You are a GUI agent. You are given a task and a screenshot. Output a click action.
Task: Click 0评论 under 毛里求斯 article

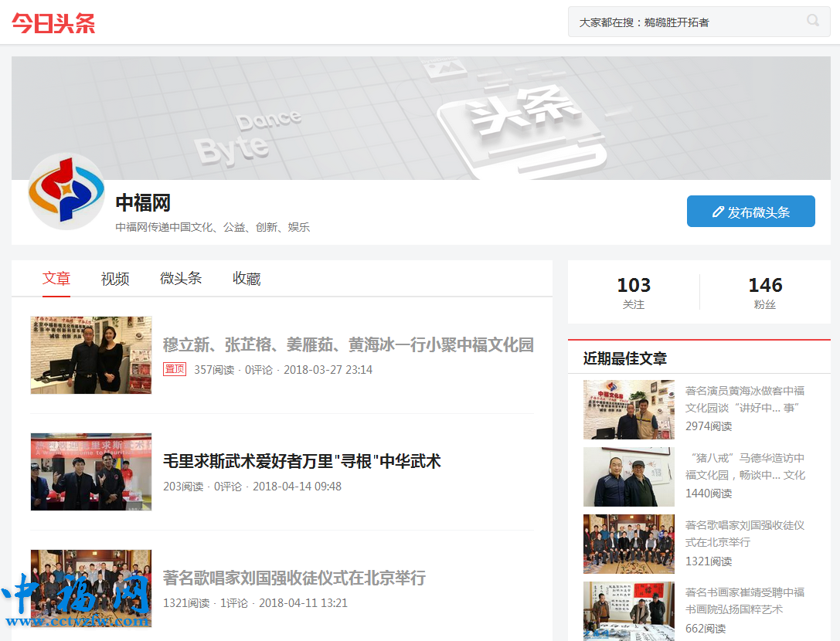[228, 487]
